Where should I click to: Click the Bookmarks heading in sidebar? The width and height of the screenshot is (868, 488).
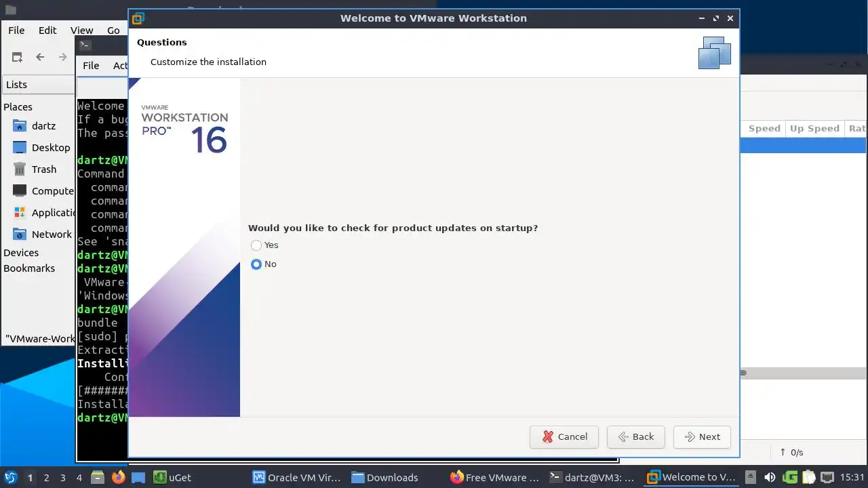(29, 268)
